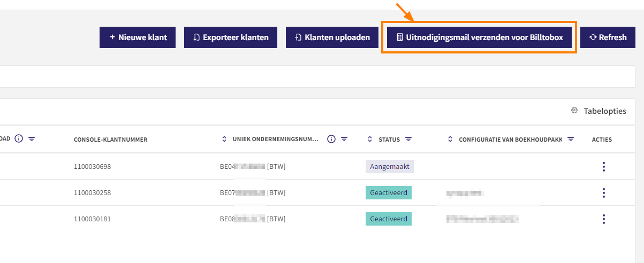Screen dimensions: 644x263
Task: Sort by Uniek ondernemingsnummer column
Action: (224, 140)
